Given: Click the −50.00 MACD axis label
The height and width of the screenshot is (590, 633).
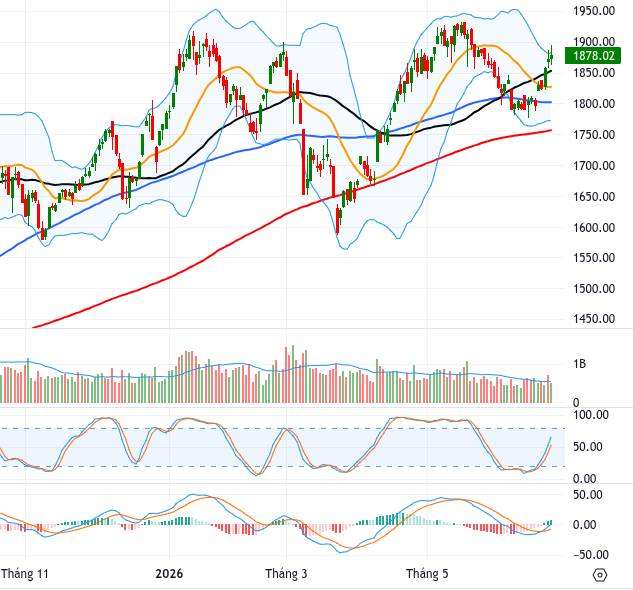Looking at the screenshot, I should [x=591, y=554].
